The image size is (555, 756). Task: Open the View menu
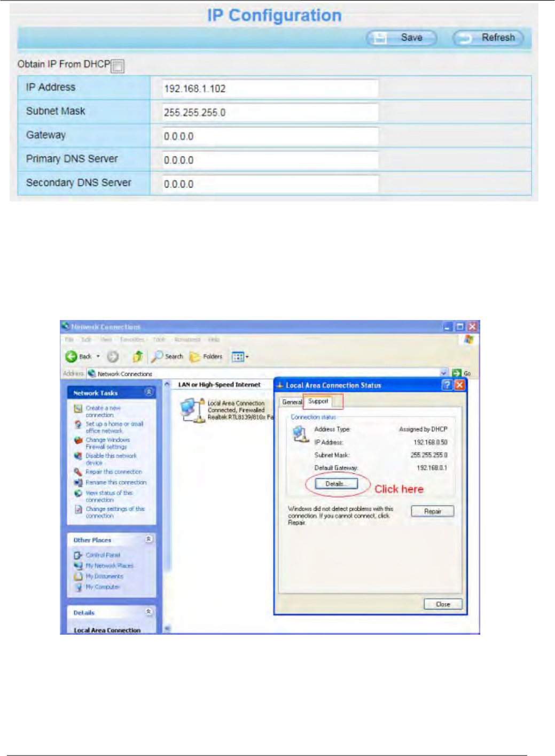coord(106,340)
